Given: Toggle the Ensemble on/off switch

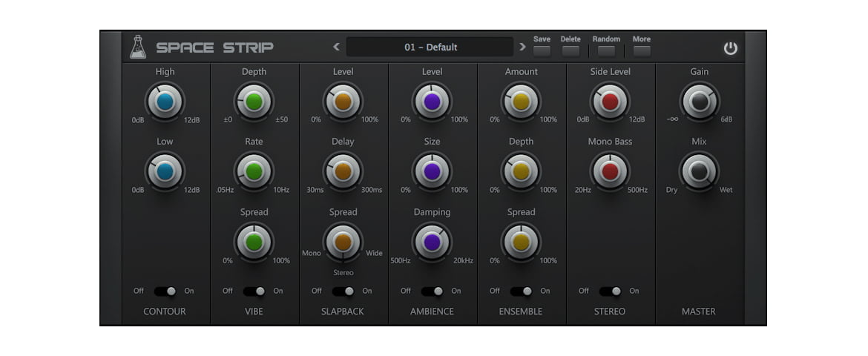Looking at the screenshot, I should click(522, 291).
